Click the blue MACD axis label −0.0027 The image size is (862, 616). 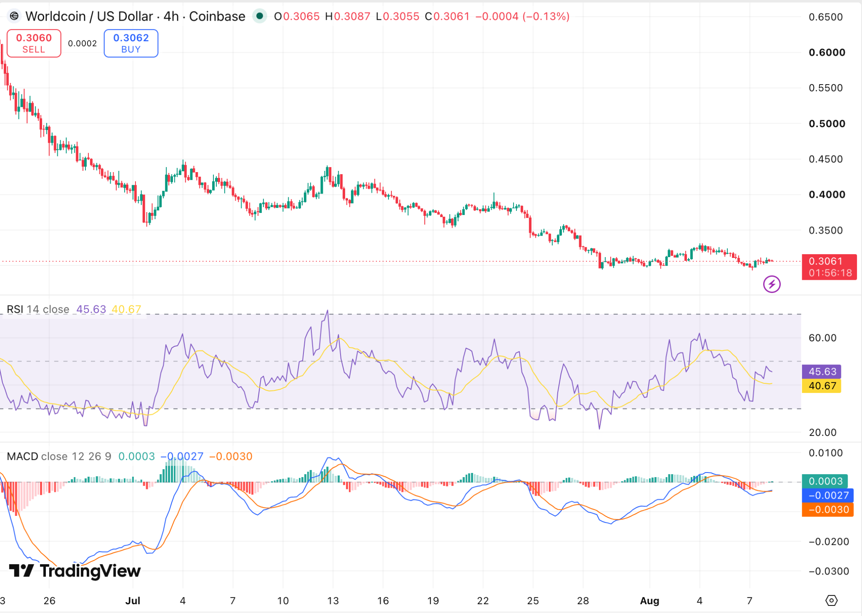pyautogui.click(x=828, y=495)
